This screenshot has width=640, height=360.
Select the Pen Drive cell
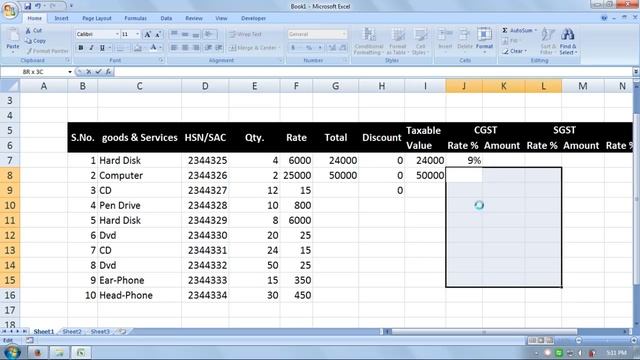[x=140, y=205]
